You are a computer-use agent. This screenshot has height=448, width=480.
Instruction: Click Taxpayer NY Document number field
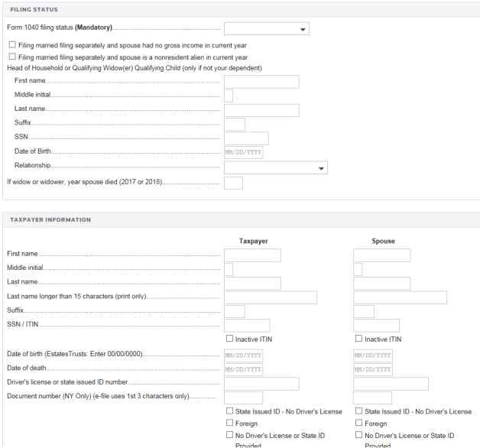coord(243,398)
